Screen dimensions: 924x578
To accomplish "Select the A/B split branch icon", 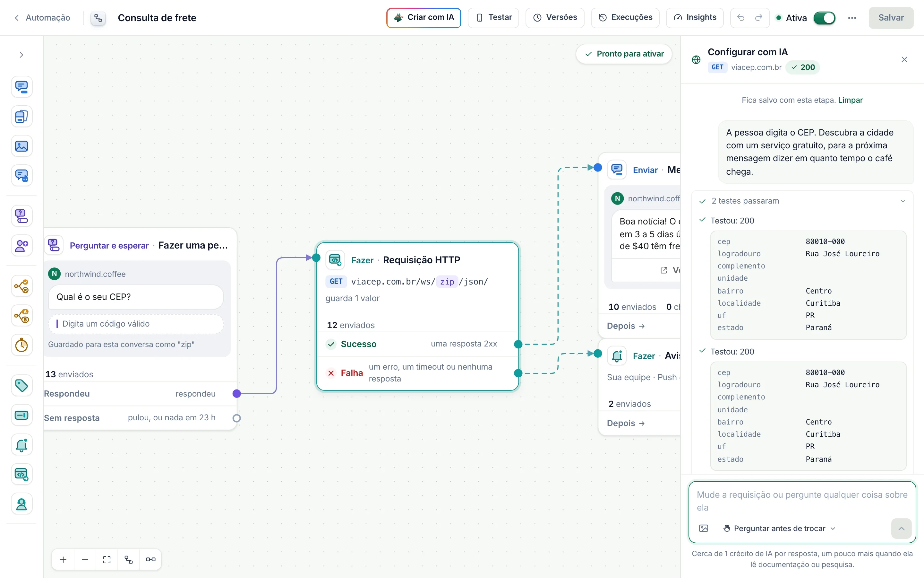I will click(21, 316).
